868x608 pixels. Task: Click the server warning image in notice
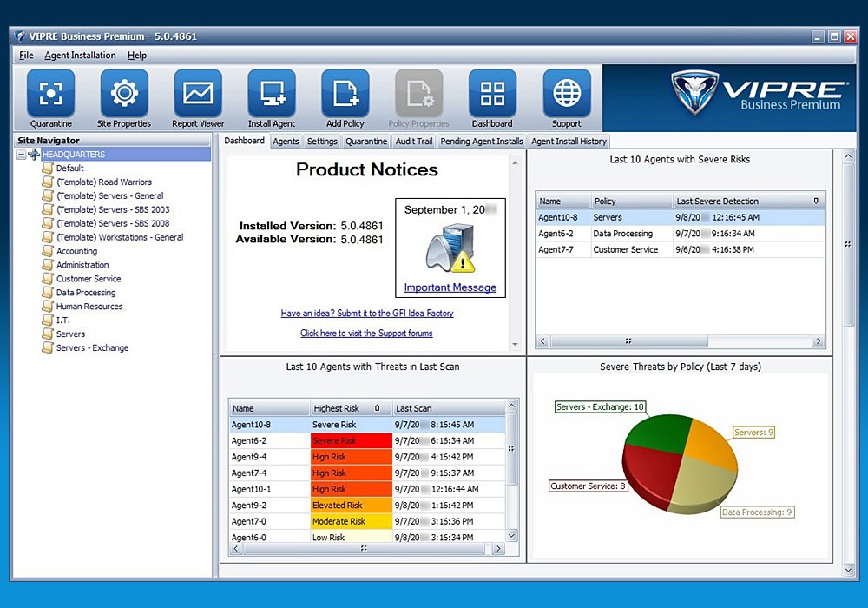pyautogui.click(x=450, y=248)
